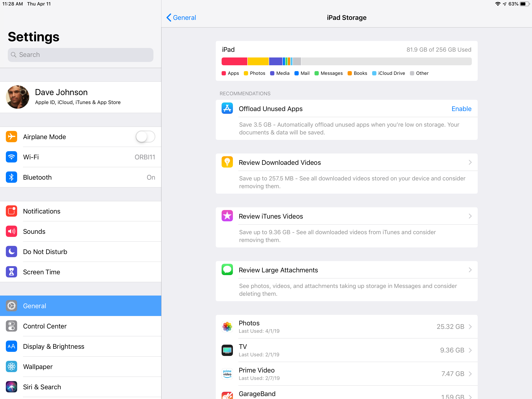The width and height of the screenshot is (532, 399).
Task: Open Prime Video storage details chevron
Action: [x=470, y=374]
